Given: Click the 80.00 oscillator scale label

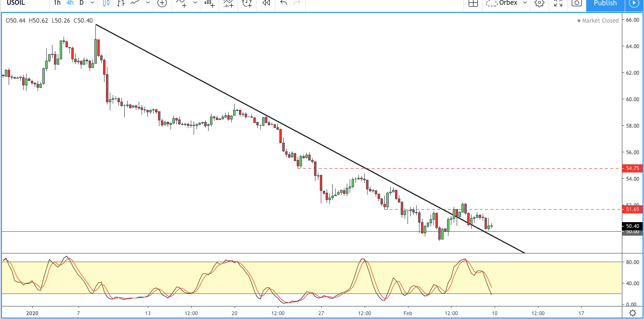Looking at the screenshot, I should click(x=631, y=262).
